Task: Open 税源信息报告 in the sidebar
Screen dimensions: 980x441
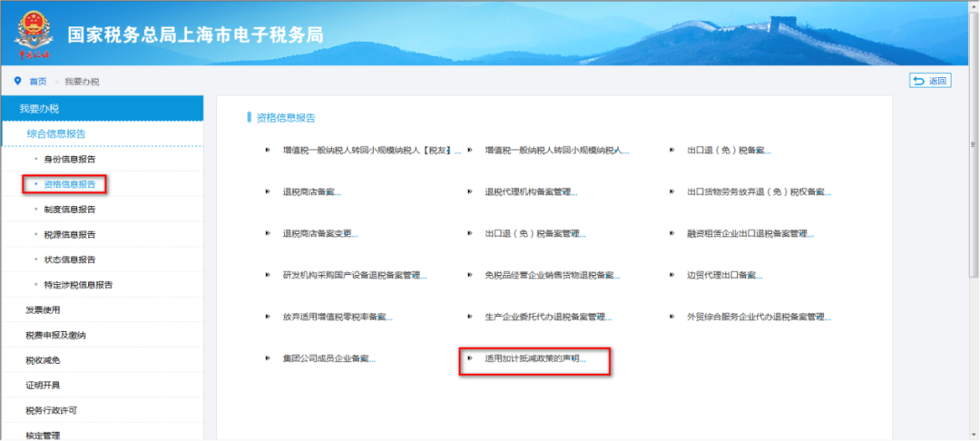Action: click(70, 235)
